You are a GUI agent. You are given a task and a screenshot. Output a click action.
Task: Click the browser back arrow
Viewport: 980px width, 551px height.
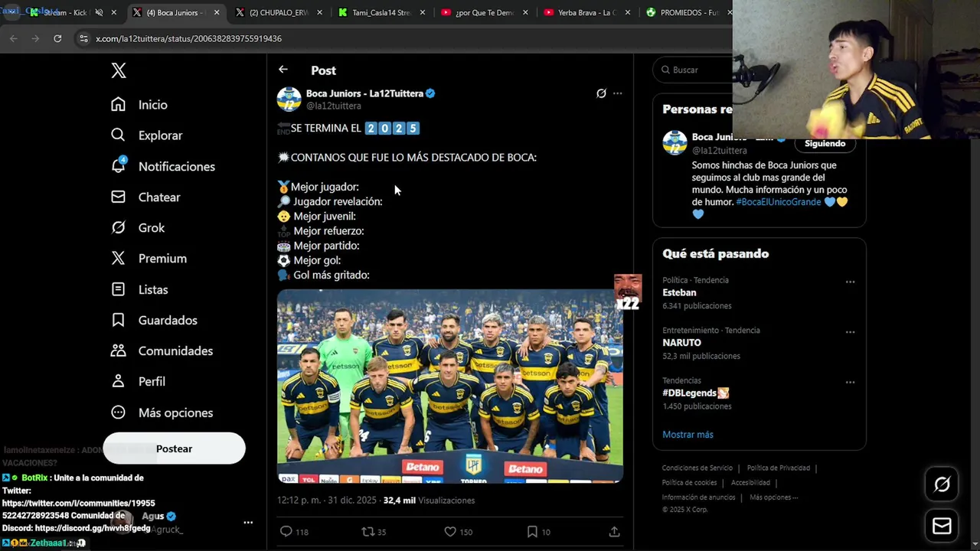point(13,38)
